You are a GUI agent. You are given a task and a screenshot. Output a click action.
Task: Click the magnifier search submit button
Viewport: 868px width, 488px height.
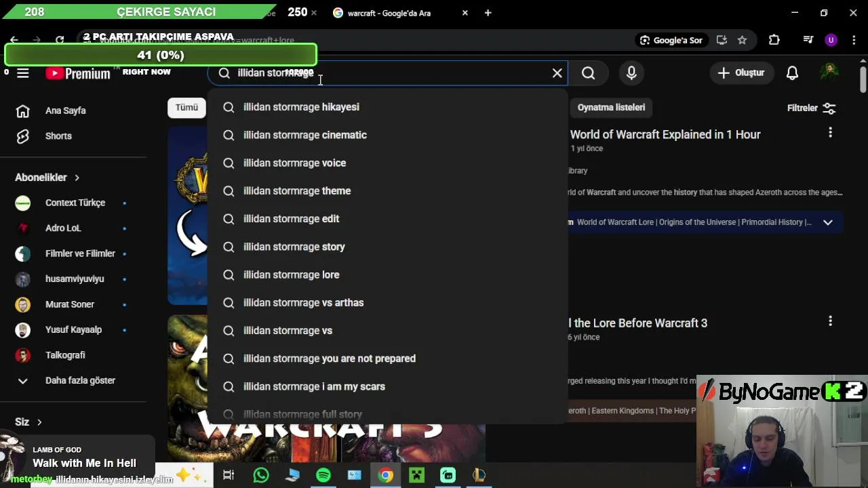pyautogui.click(x=589, y=73)
